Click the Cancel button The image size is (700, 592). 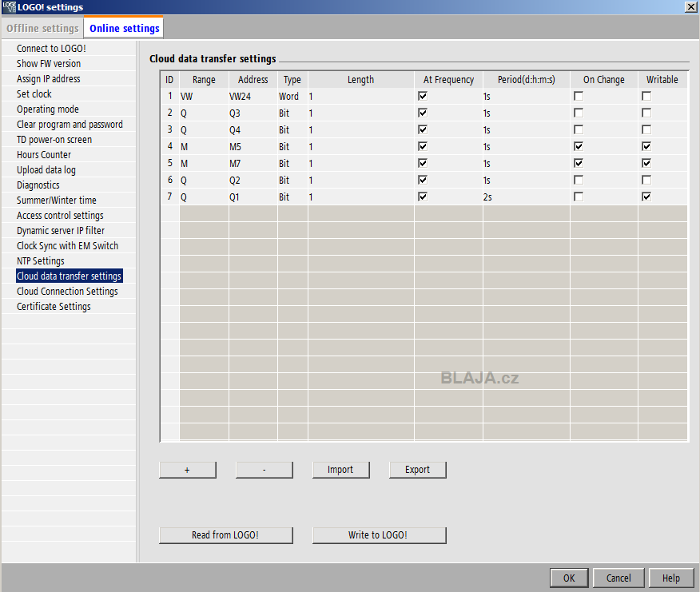(618, 578)
